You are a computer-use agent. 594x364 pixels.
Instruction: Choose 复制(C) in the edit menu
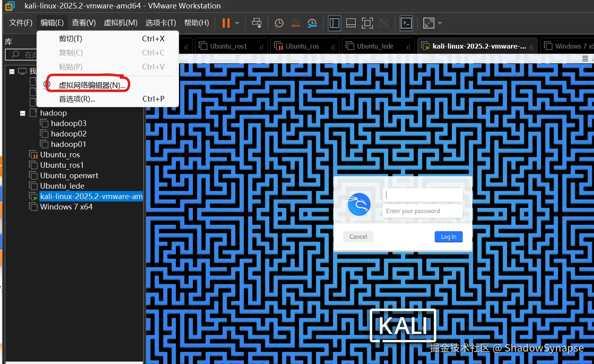pos(108,53)
